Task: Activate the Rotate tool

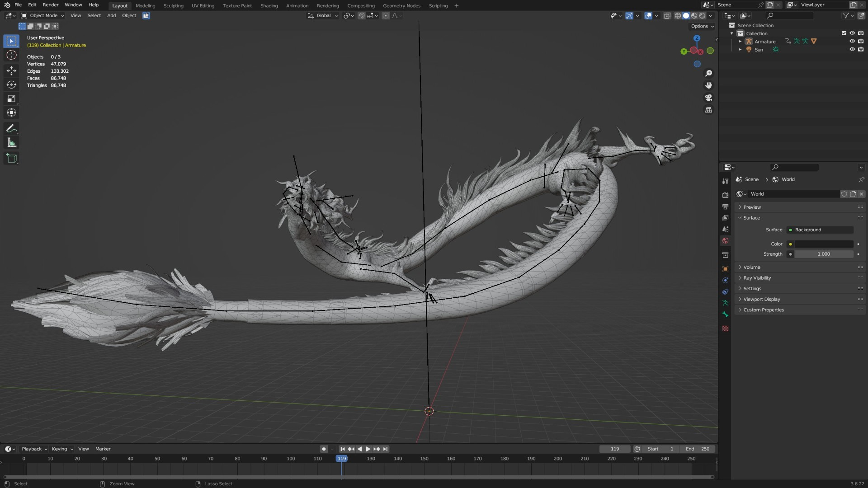Action: [x=12, y=84]
